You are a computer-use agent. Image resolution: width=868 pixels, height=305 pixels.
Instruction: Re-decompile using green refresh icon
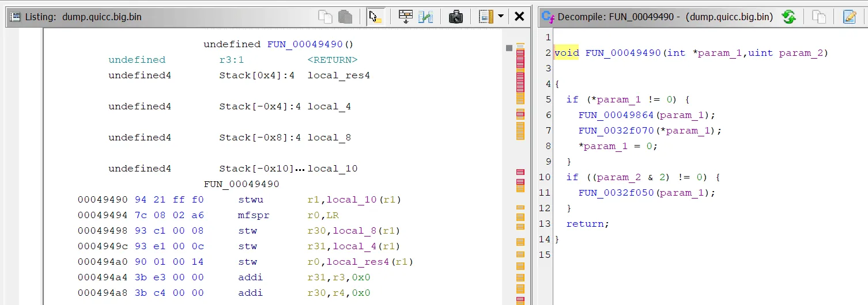(x=788, y=17)
